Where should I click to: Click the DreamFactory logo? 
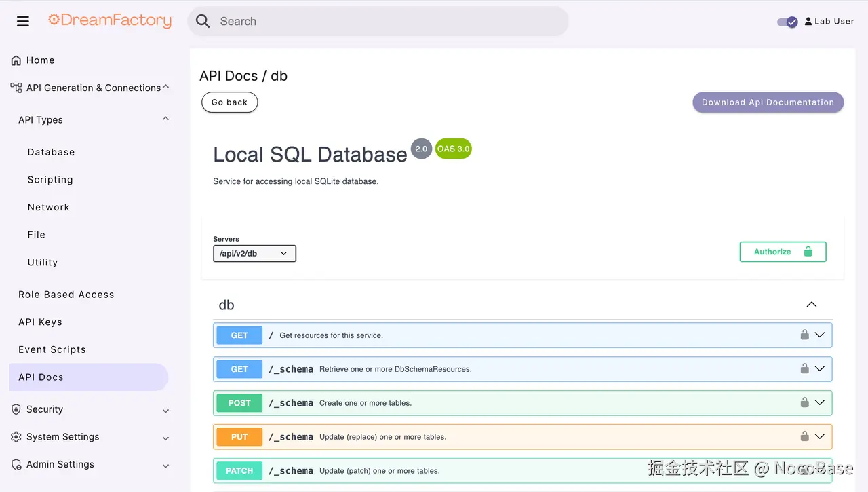point(110,20)
